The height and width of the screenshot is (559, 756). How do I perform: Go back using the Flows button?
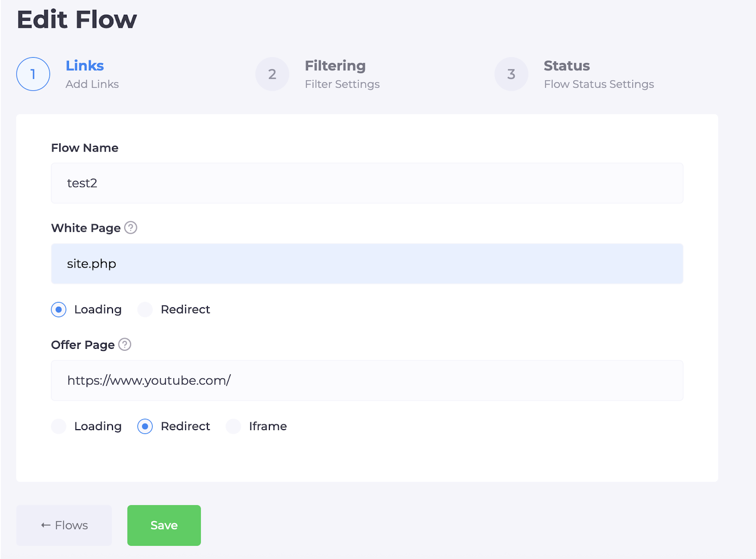(x=64, y=525)
